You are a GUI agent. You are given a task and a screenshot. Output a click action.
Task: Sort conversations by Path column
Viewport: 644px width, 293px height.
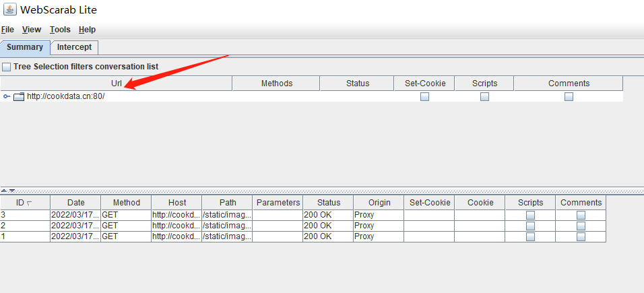click(x=227, y=203)
